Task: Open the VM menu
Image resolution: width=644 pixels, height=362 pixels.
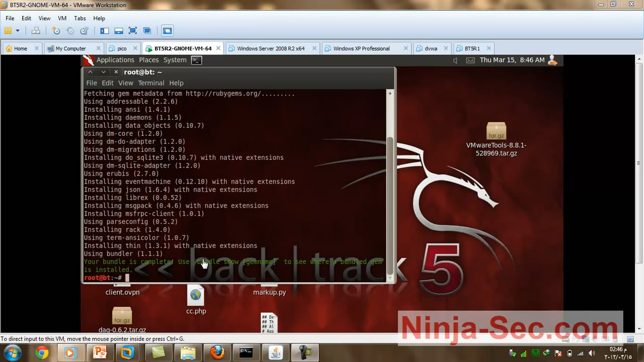Action: (62, 18)
